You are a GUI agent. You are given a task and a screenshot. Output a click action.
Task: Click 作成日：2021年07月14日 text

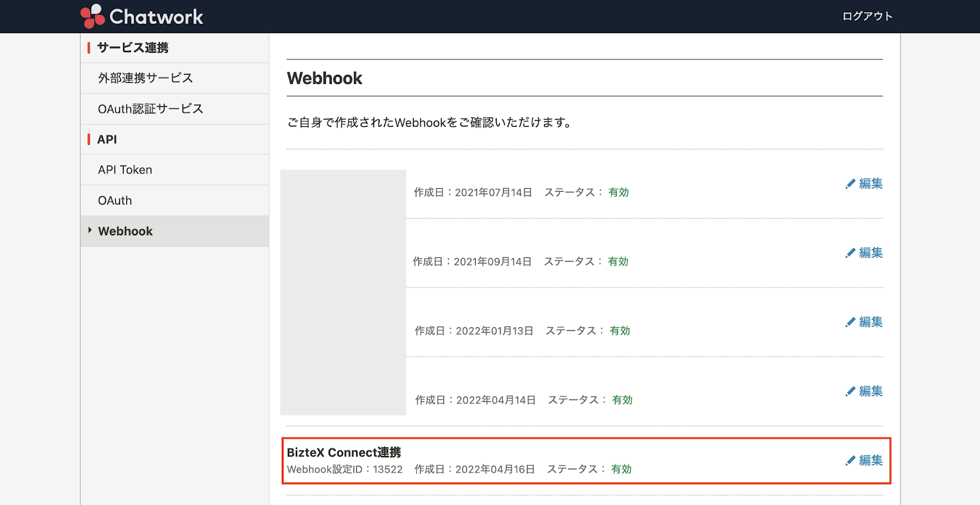point(473,192)
